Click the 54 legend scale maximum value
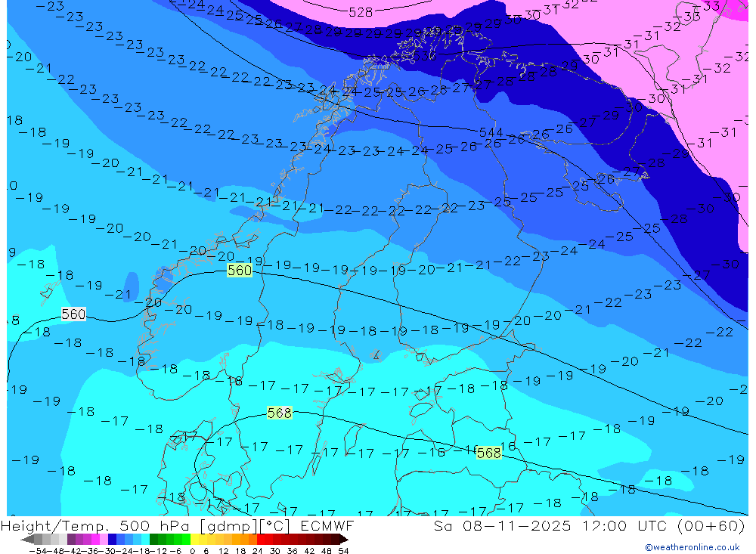The height and width of the screenshot is (554, 756). click(x=343, y=551)
